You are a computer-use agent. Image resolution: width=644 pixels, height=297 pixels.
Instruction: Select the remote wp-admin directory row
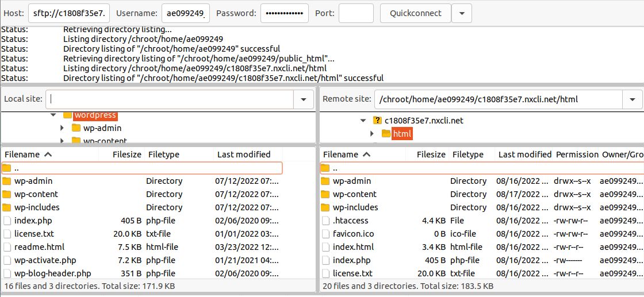[482, 181]
